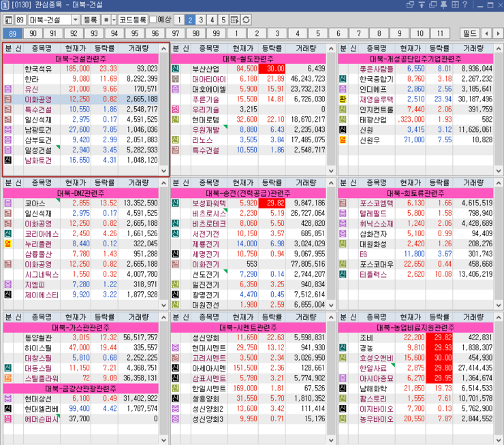Select group tab 99
Viewport: 504px width, 445px height.
(x=217, y=33)
